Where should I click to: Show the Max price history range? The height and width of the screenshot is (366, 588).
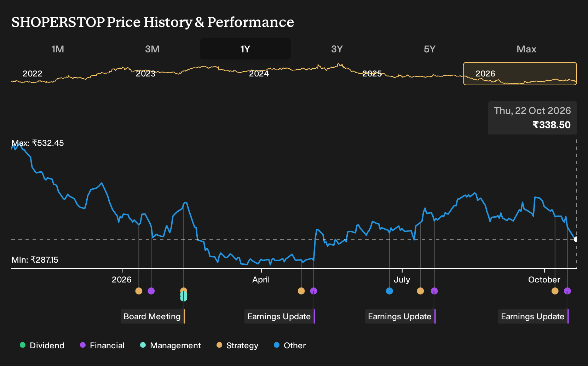pos(526,49)
